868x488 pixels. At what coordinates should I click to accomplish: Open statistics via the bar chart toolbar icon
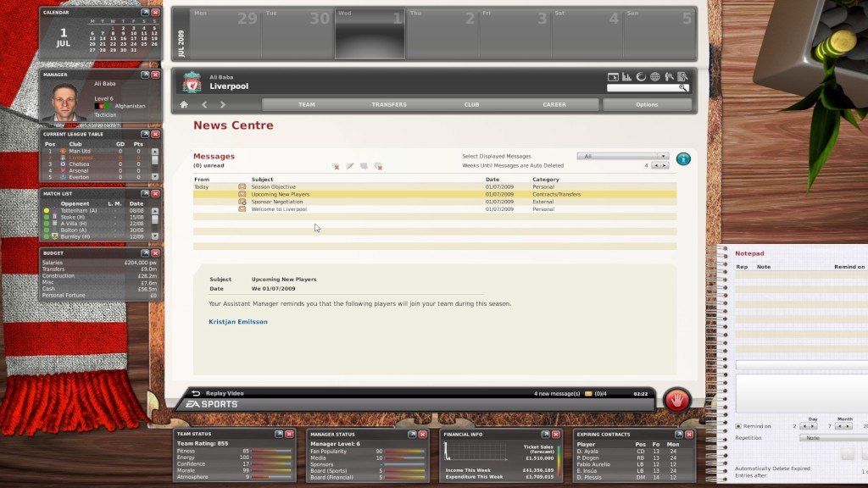point(626,77)
